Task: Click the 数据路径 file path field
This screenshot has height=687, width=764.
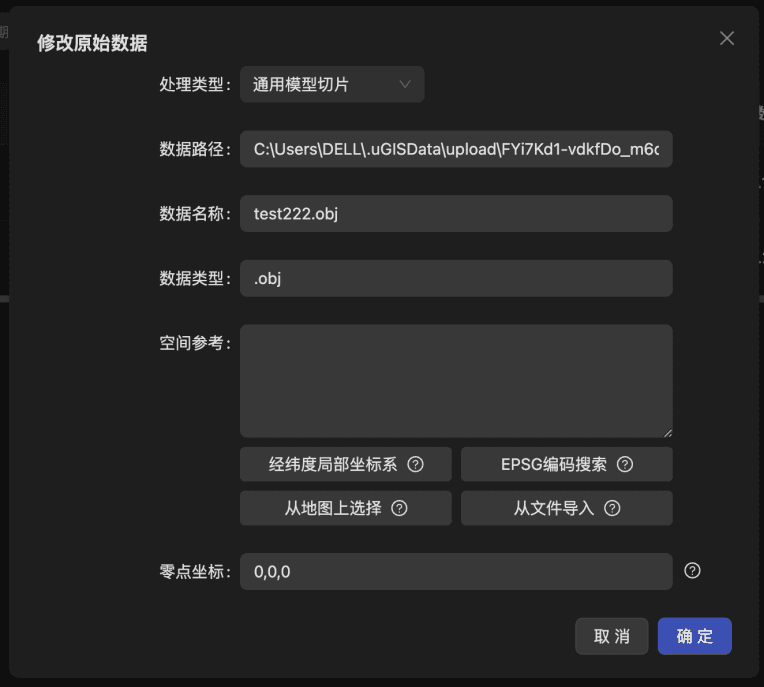Action: (456, 149)
